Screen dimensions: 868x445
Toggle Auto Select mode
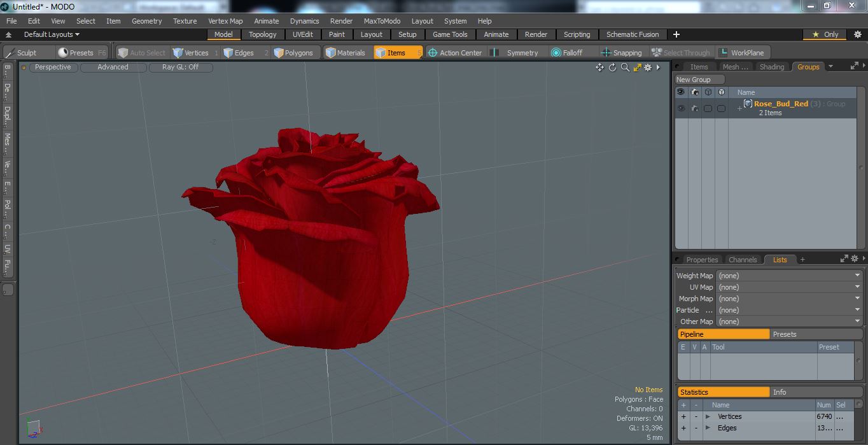[x=142, y=53]
